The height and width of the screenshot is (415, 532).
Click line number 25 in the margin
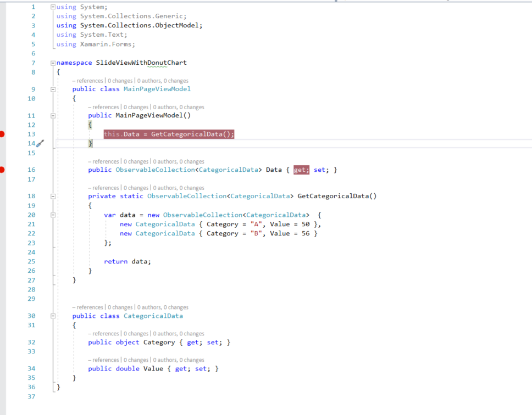31,261
